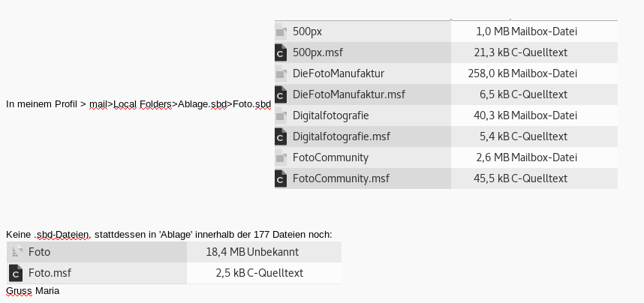Screen dimensions: 644x303
Task: Click the 'Unbekannt' file type label
Action: click(273, 252)
